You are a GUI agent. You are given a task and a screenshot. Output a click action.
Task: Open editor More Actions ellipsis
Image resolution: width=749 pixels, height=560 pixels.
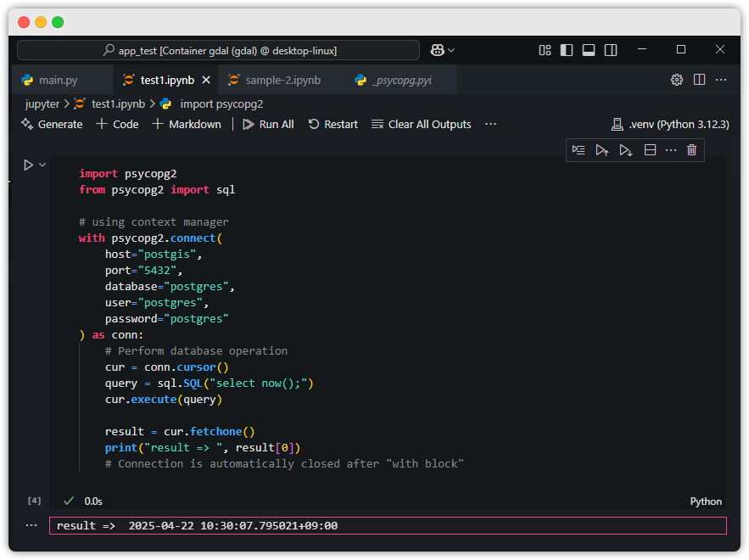click(721, 80)
